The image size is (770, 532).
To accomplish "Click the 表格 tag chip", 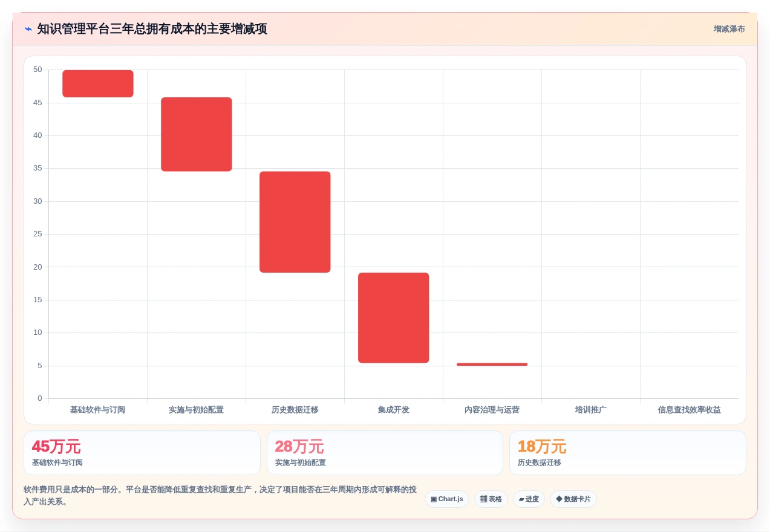I will point(491,499).
